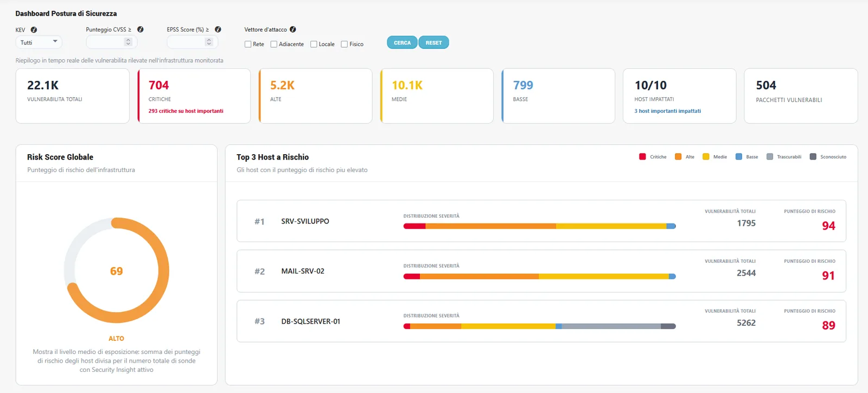
Task: Tick the Adiacente checkbox
Action: click(x=274, y=45)
